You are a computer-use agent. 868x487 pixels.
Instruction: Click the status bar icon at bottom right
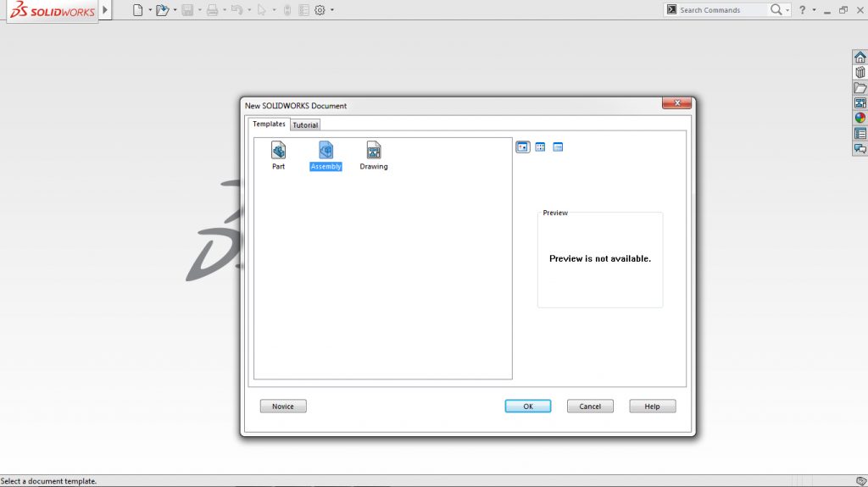861,481
